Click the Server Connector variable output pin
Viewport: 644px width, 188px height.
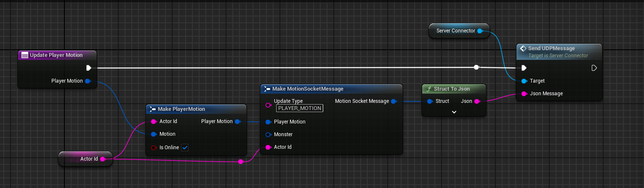(480, 31)
